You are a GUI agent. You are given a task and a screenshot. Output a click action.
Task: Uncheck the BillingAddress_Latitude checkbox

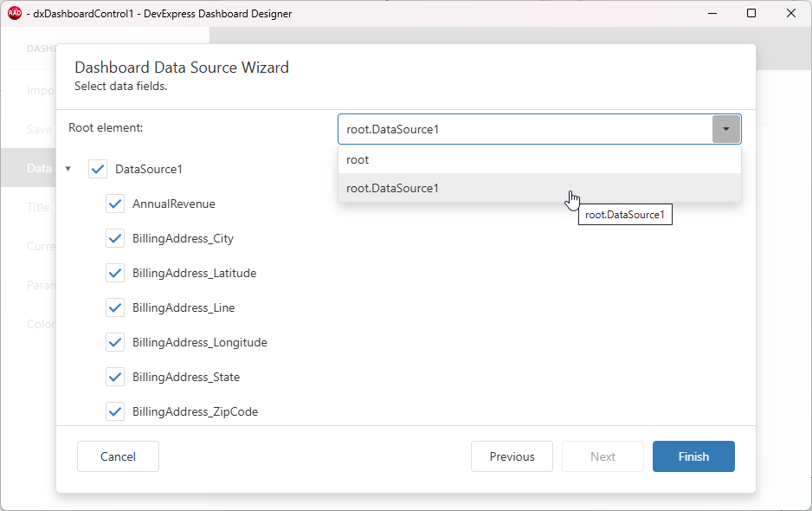click(x=115, y=273)
